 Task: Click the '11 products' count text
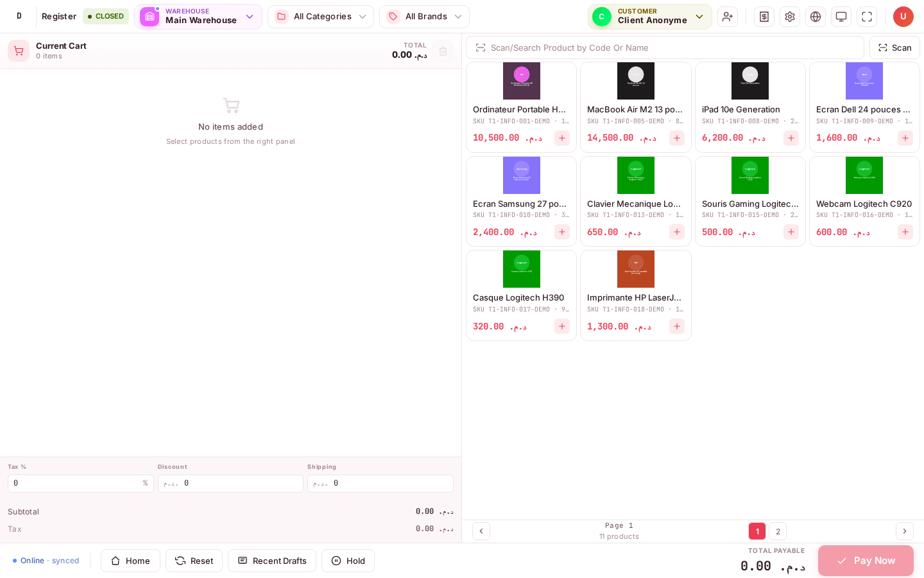point(619,537)
